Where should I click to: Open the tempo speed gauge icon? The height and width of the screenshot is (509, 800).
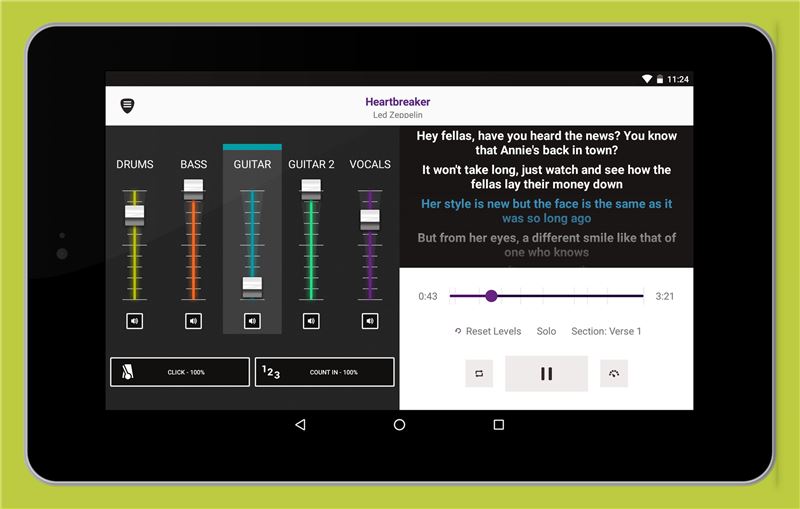(614, 373)
